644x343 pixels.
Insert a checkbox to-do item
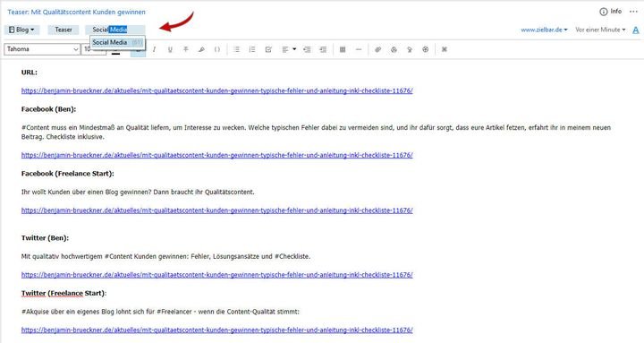point(268,49)
